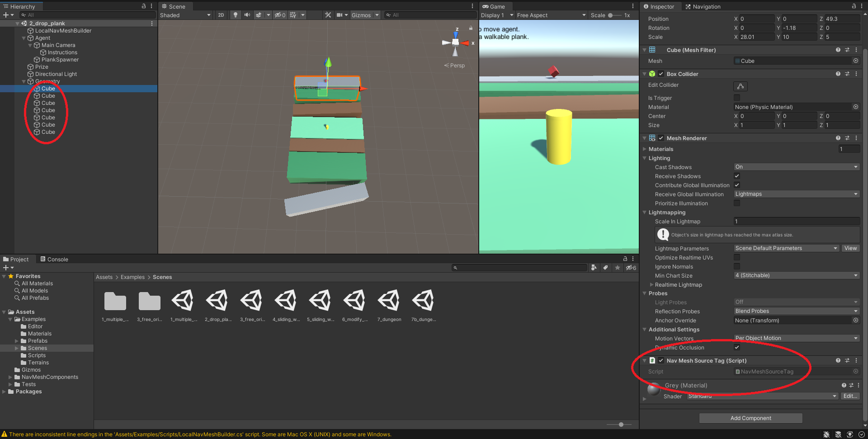Image resolution: width=868 pixels, height=439 pixels.
Task: Select the Project tab
Action: [16, 259]
